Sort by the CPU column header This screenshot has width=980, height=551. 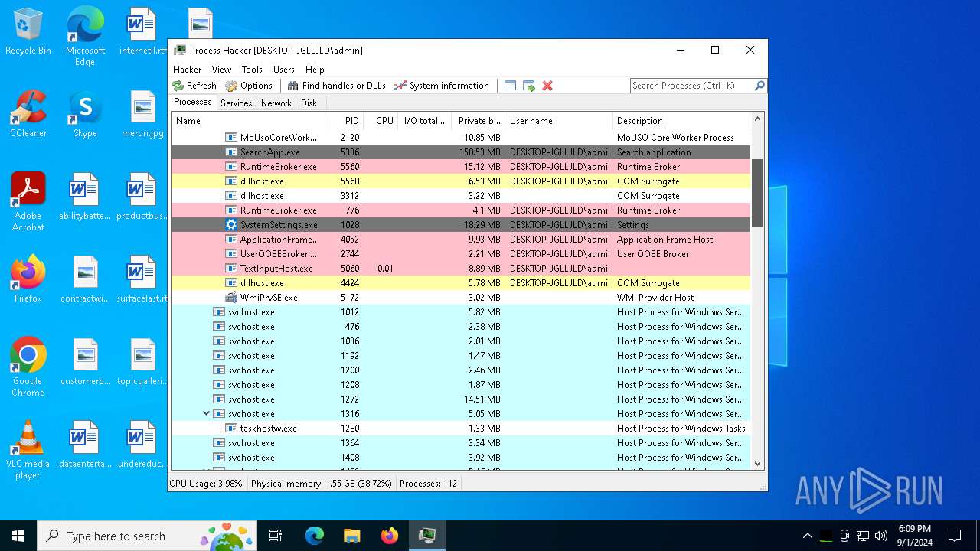(x=381, y=121)
